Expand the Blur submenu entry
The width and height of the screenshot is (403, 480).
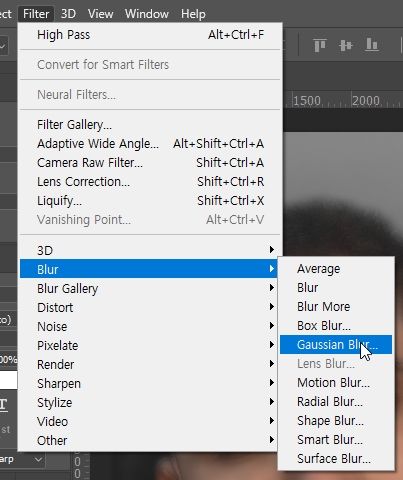click(148, 269)
